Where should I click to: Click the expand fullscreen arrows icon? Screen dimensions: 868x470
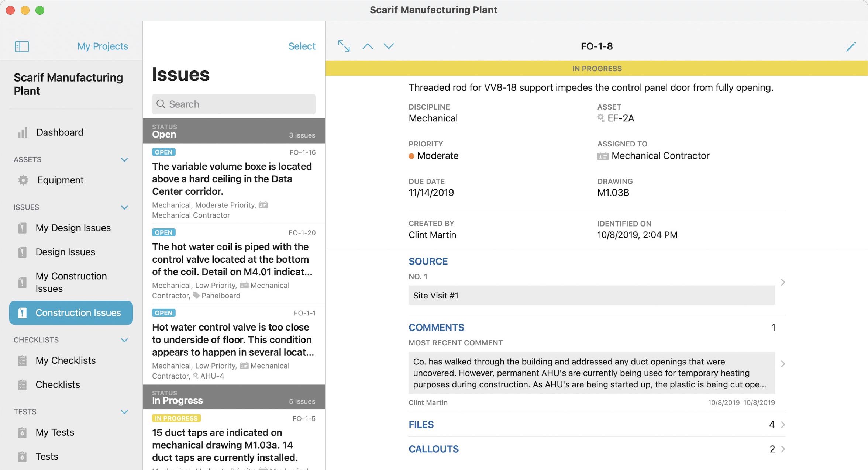click(x=344, y=46)
